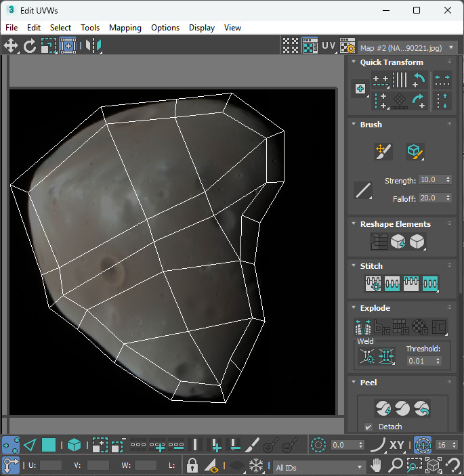Viewport: 464px width, 476px height.
Task: Adjust Falloff with the spinner arrows
Action: coord(448,198)
